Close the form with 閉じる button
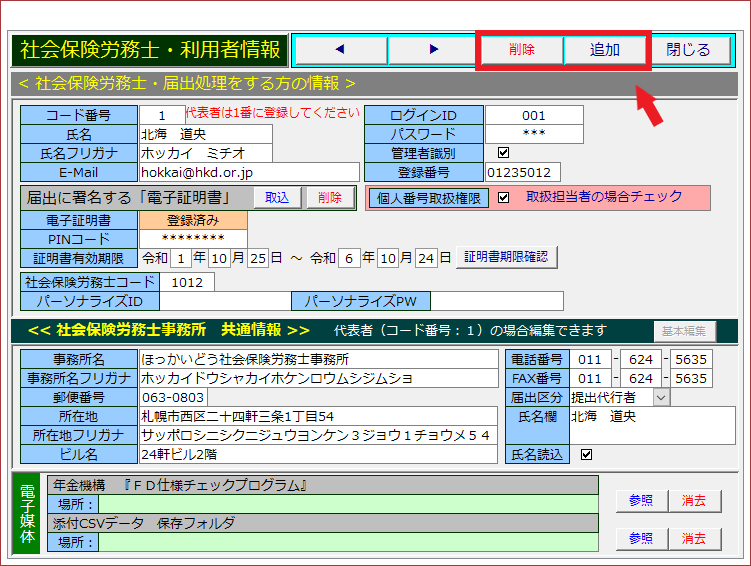 tap(688, 49)
